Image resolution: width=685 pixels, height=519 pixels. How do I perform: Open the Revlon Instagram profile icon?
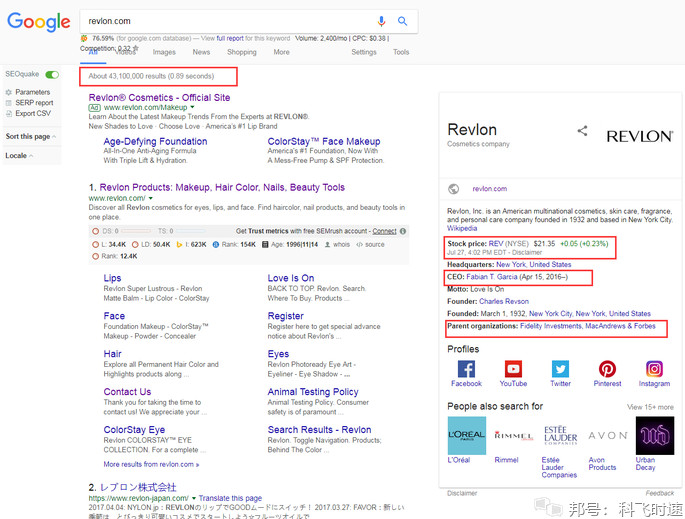coord(654,369)
